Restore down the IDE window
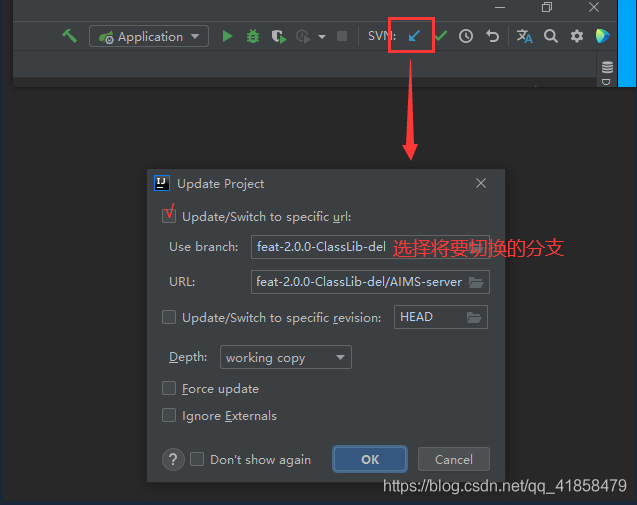This screenshot has width=637, height=505. tap(547, 7)
